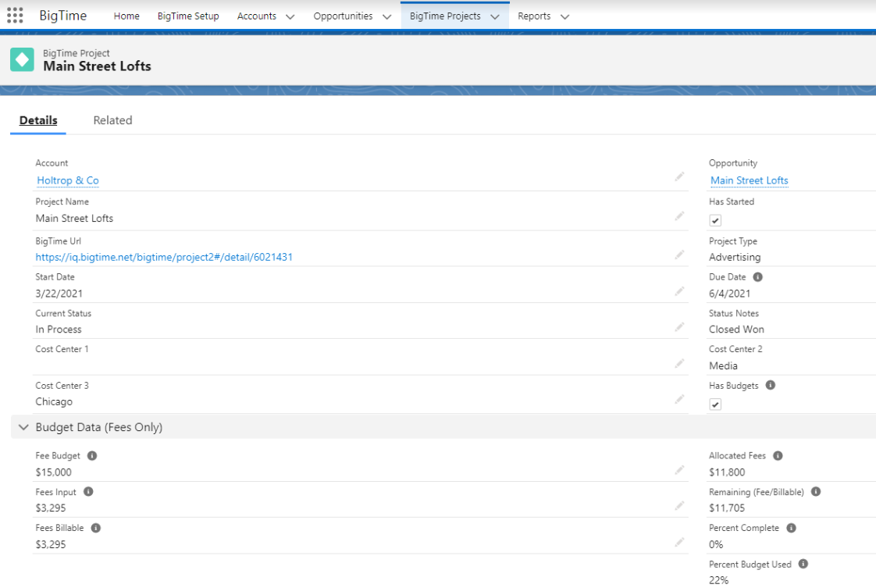Click the Status Notes value Closed Won
The image size is (876, 588).
click(736, 330)
